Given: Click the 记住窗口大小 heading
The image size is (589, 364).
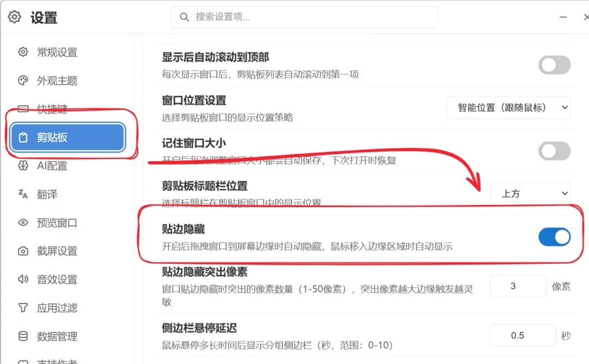Looking at the screenshot, I should 194,143.
